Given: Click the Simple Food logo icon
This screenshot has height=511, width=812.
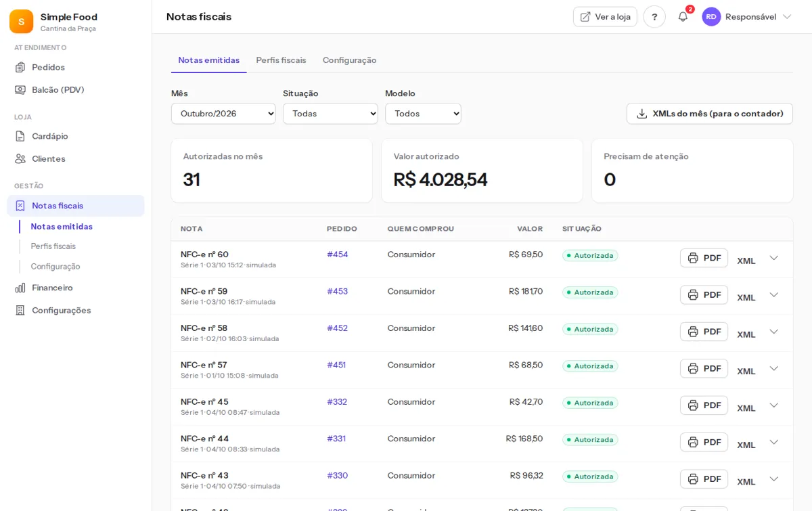Looking at the screenshot, I should point(21,22).
